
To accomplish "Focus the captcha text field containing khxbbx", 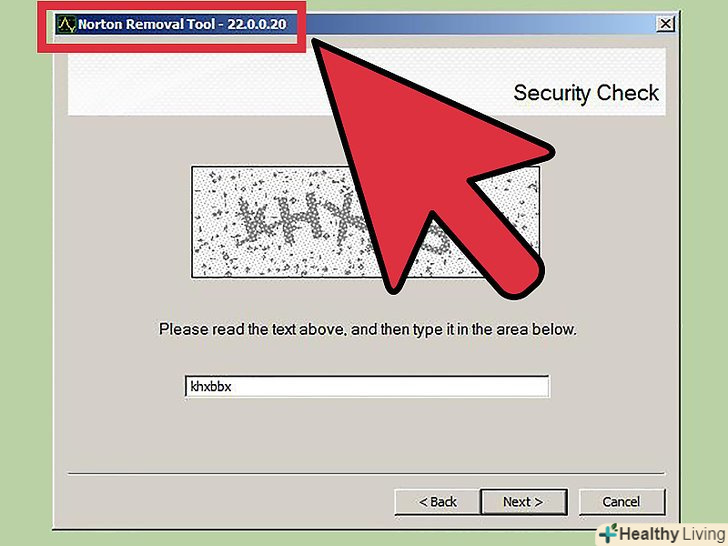I will 367,387.
